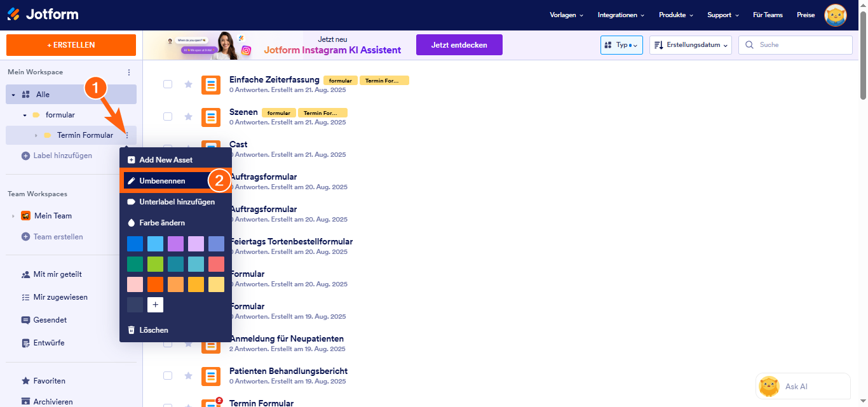The width and height of the screenshot is (868, 407).
Task: Choose Add New Asset menu entry
Action: click(x=175, y=160)
